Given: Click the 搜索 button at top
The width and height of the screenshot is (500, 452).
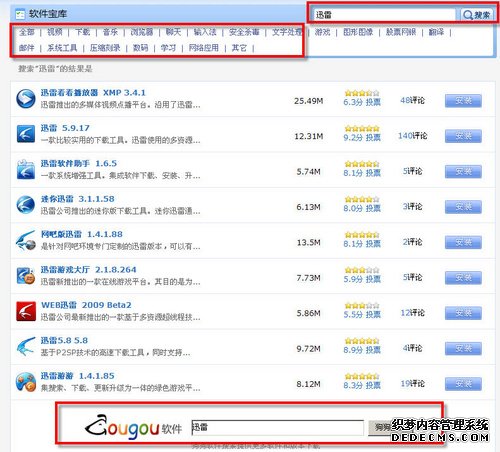Looking at the screenshot, I should (477, 15).
